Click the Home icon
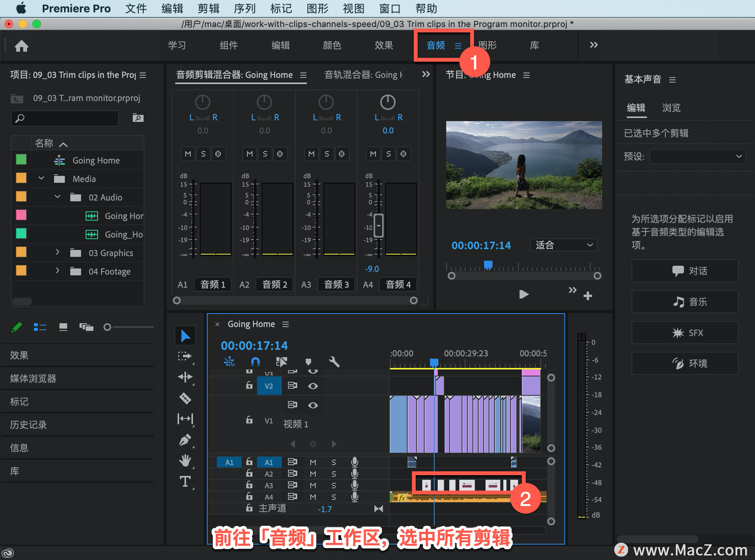 22,46
